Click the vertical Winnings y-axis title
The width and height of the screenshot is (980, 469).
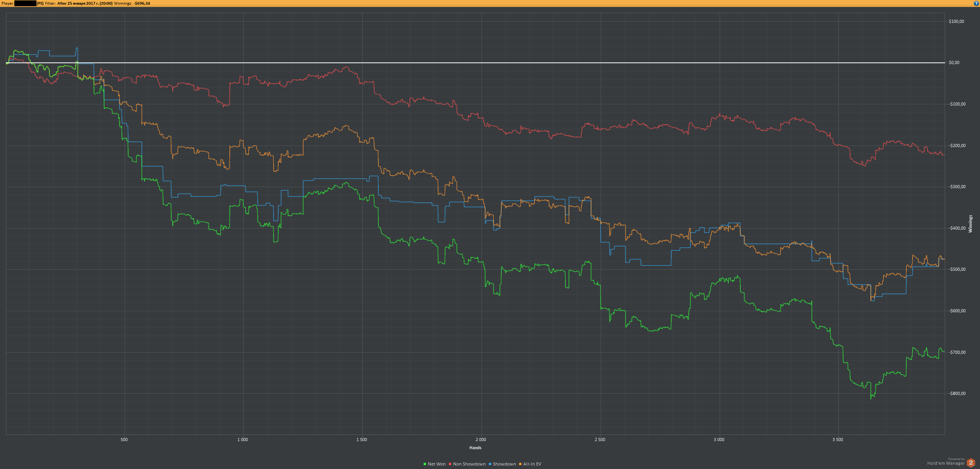pos(970,224)
